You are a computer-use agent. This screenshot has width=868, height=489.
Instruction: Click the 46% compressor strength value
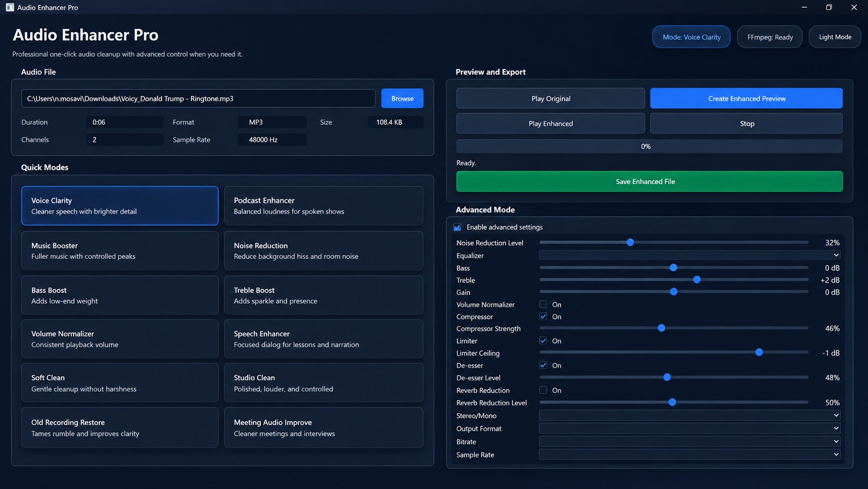point(832,328)
